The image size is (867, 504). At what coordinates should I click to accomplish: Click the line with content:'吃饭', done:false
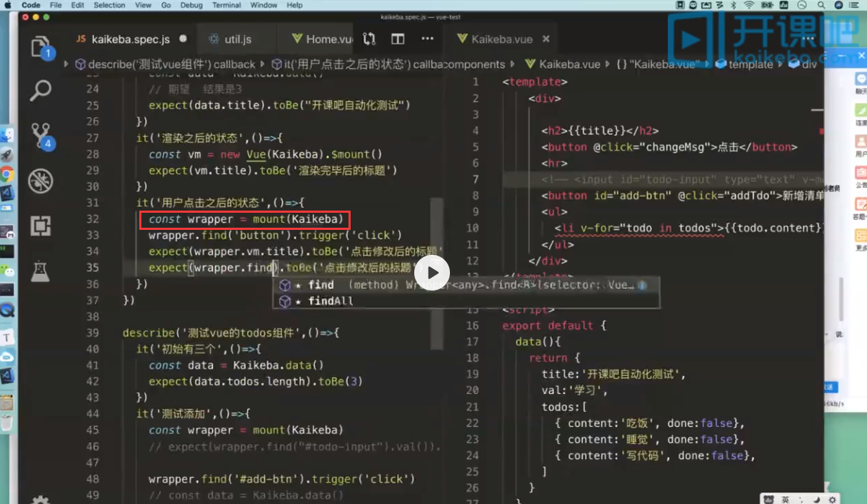(650, 423)
